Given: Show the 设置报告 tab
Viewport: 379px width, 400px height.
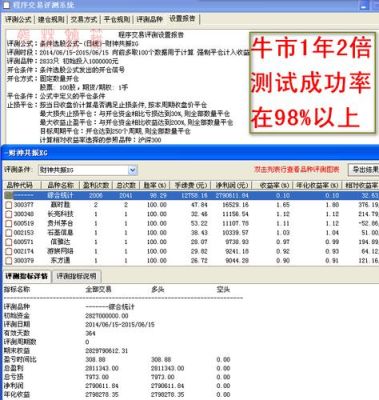Looking at the screenshot, I should (x=182, y=18).
